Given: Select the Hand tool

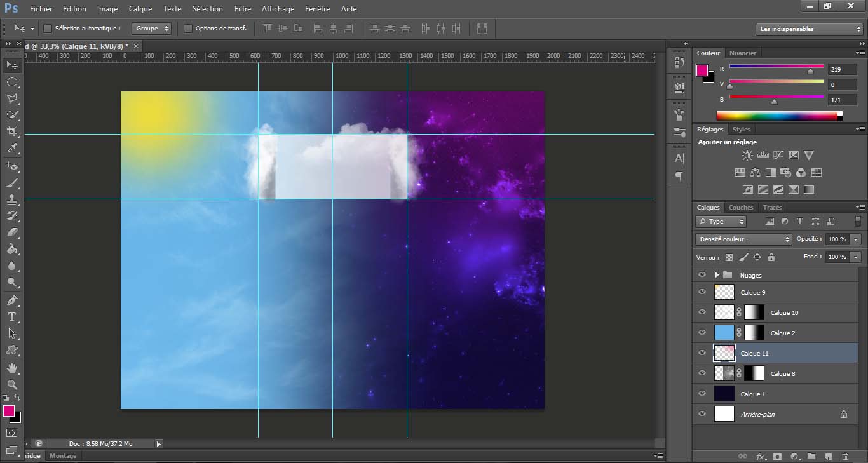Looking at the screenshot, I should 12,368.
